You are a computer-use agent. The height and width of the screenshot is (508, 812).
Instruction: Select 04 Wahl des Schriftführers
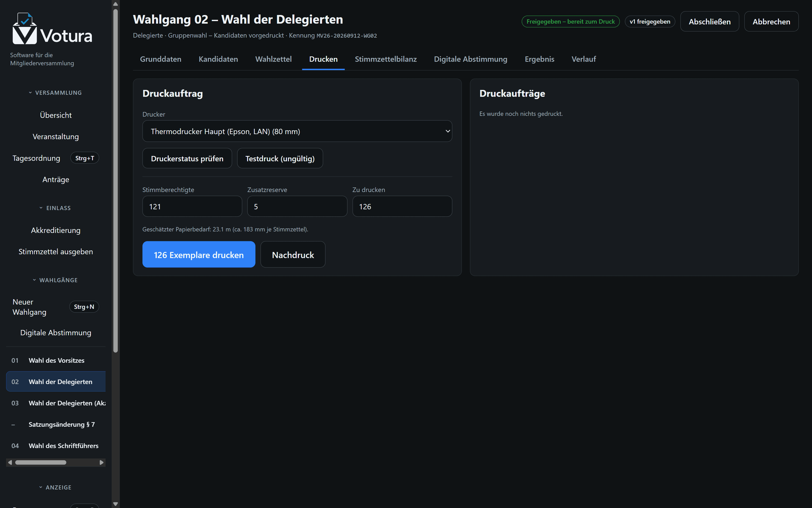(x=56, y=446)
